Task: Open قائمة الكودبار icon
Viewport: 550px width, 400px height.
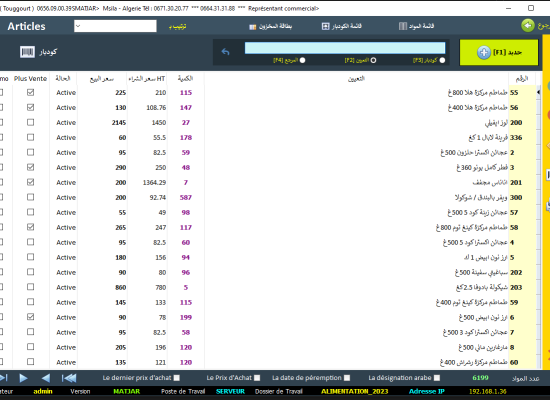Action: [326, 26]
